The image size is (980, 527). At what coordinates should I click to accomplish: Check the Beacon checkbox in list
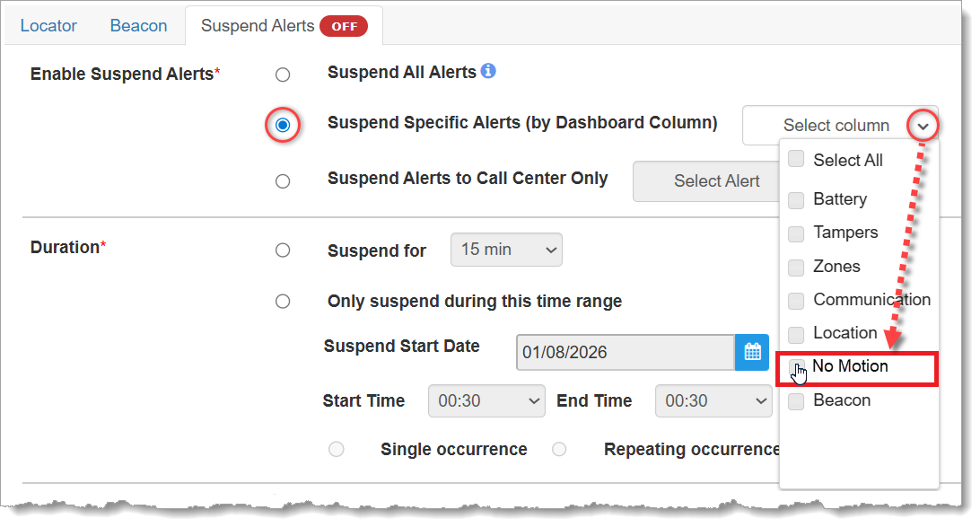point(796,401)
